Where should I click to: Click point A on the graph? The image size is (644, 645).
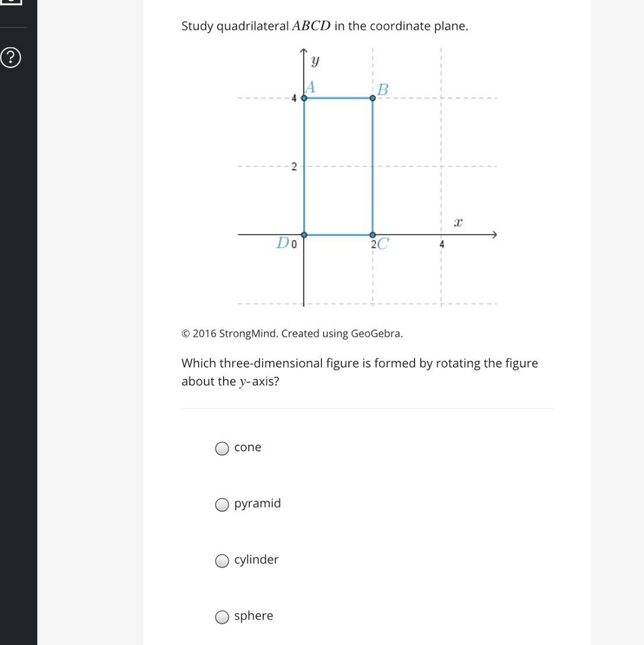tap(304, 98)
